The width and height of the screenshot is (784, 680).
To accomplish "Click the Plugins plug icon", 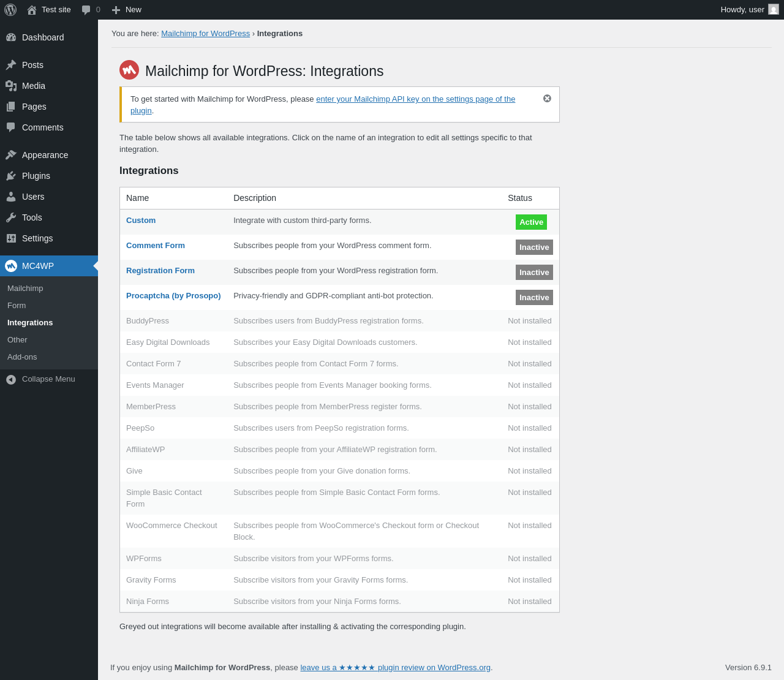I will coord(11,176).
